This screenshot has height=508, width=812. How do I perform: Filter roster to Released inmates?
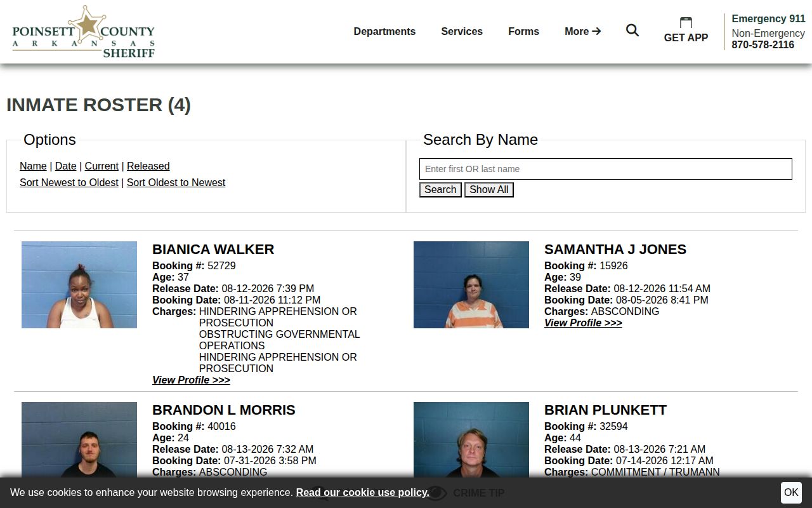pyautogui.click(x=148, y=166)
